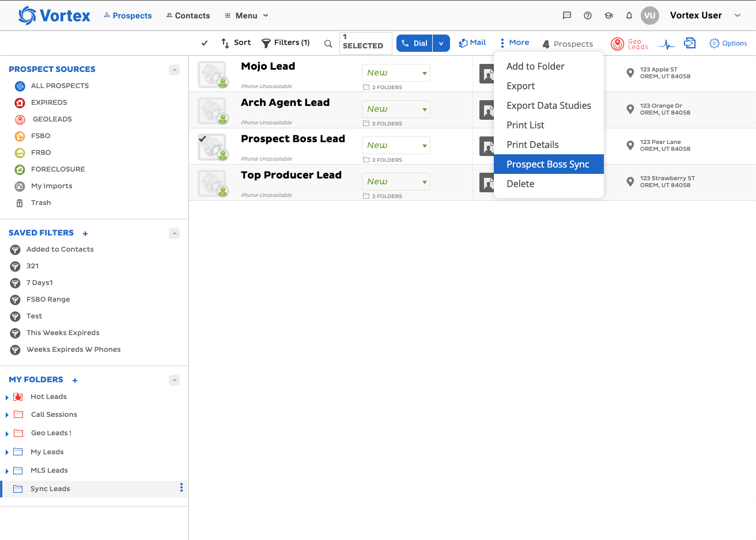Toggle the More menu
The image size is (756, 540).
point(515,43)
